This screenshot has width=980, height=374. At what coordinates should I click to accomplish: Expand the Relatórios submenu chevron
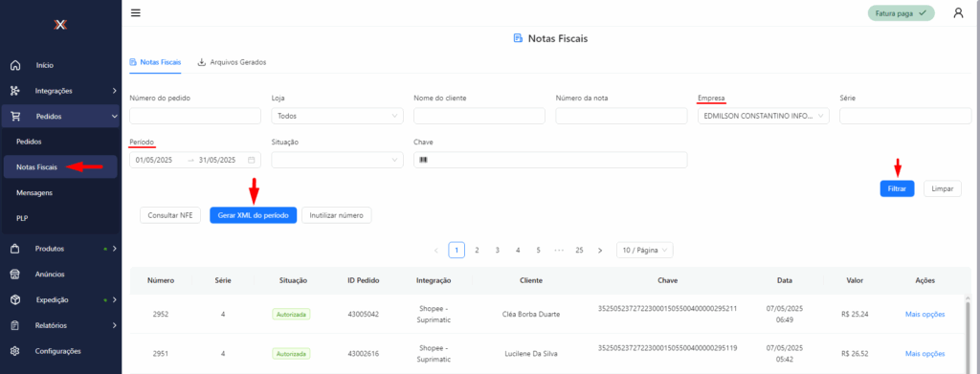point(114,325)
